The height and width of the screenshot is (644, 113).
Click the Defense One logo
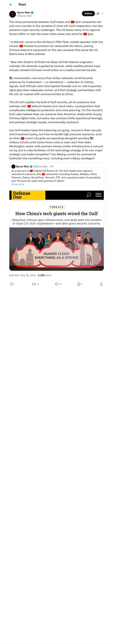pos(22,195)
